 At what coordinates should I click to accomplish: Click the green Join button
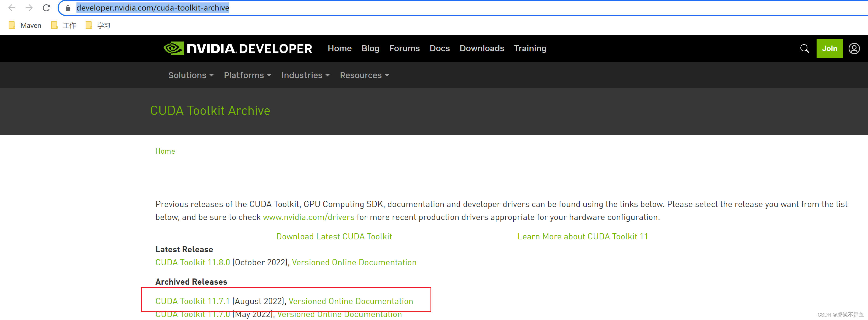point(829,49)
